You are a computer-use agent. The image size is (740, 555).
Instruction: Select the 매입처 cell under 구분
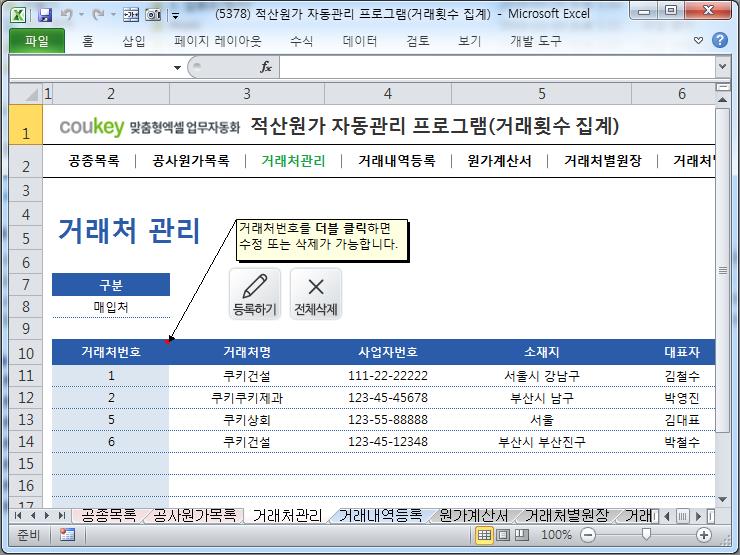coord(111,307)
